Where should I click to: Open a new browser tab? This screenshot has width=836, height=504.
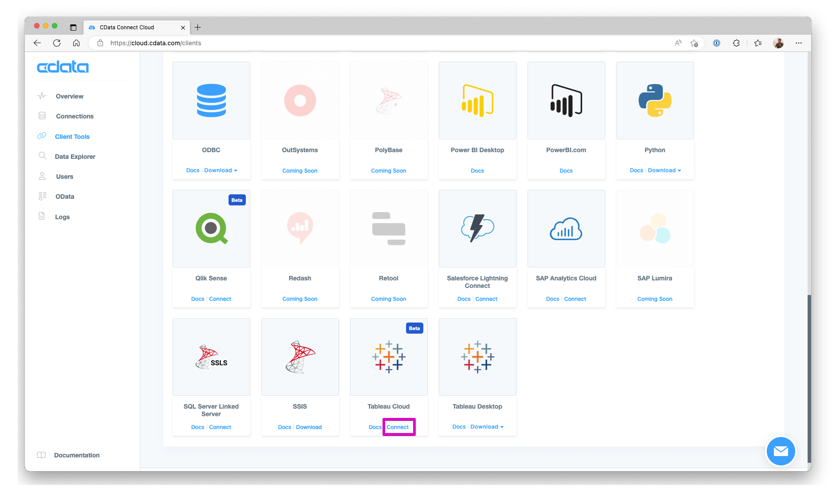pyautogui.click(x=198, y=27)
